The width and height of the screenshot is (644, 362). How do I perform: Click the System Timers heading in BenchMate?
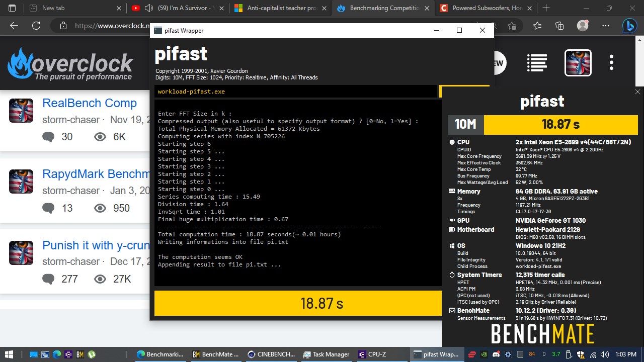click(479, 275)
